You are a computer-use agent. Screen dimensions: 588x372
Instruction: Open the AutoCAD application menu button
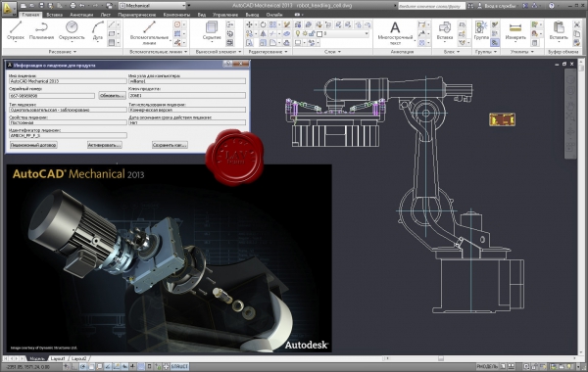click(9, 8)
